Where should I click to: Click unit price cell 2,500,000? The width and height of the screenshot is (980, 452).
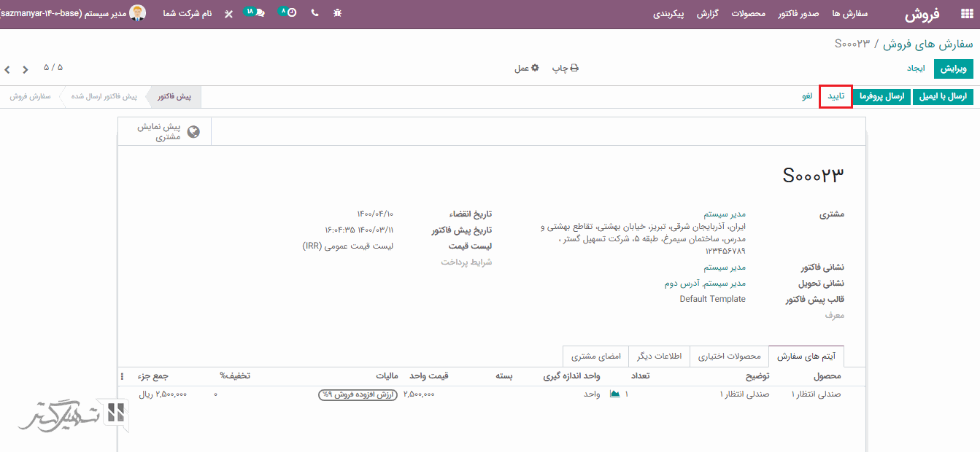tap(419, 394)
